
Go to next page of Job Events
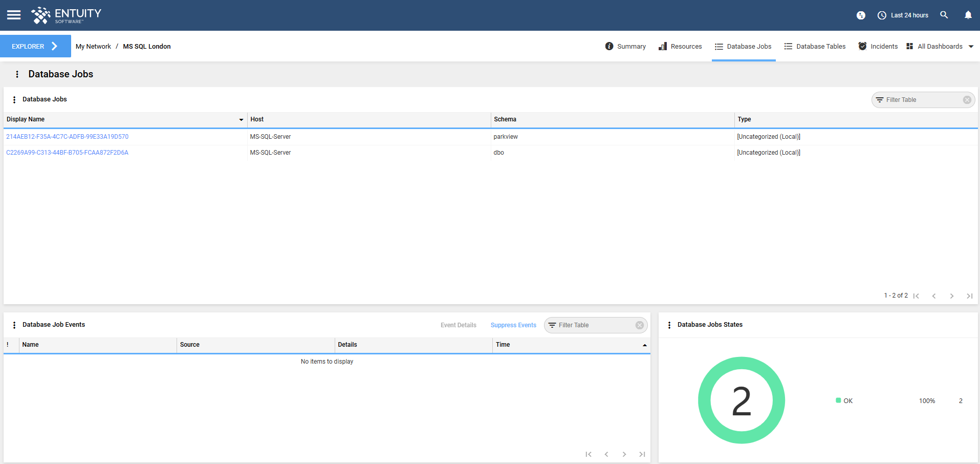point(624,454)
